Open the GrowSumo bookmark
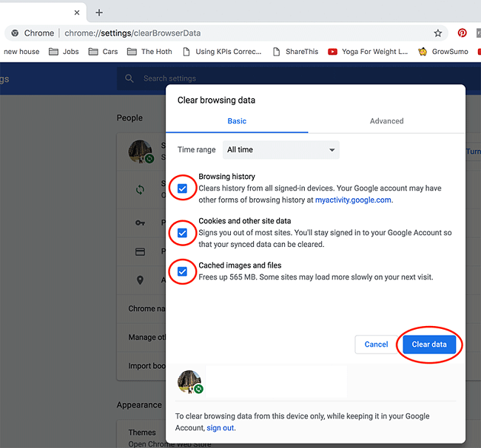This screenshot has width=481, height=448. click(443, 52)
